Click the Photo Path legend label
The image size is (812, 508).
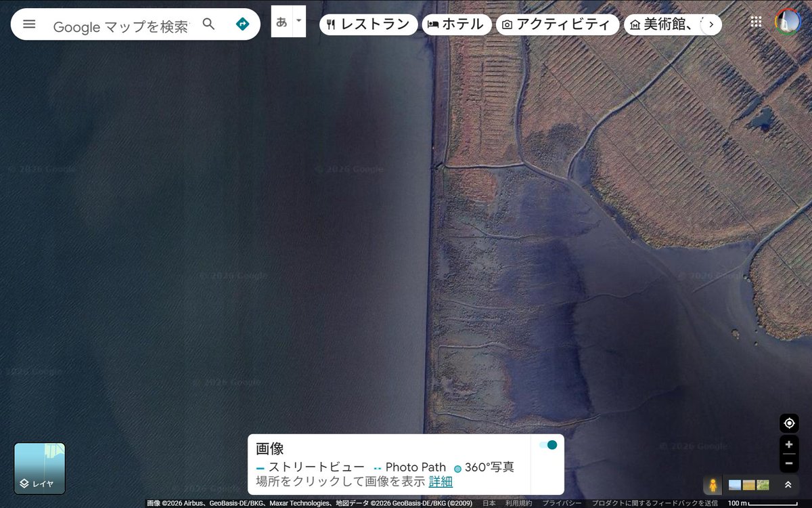(415, 467)
